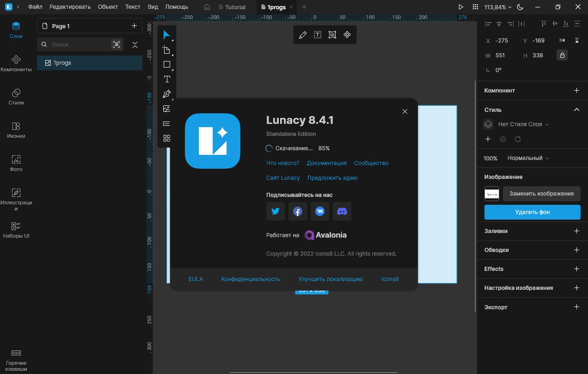
Task: Open the Стили sidebar panel
Action: click(16, 97)
